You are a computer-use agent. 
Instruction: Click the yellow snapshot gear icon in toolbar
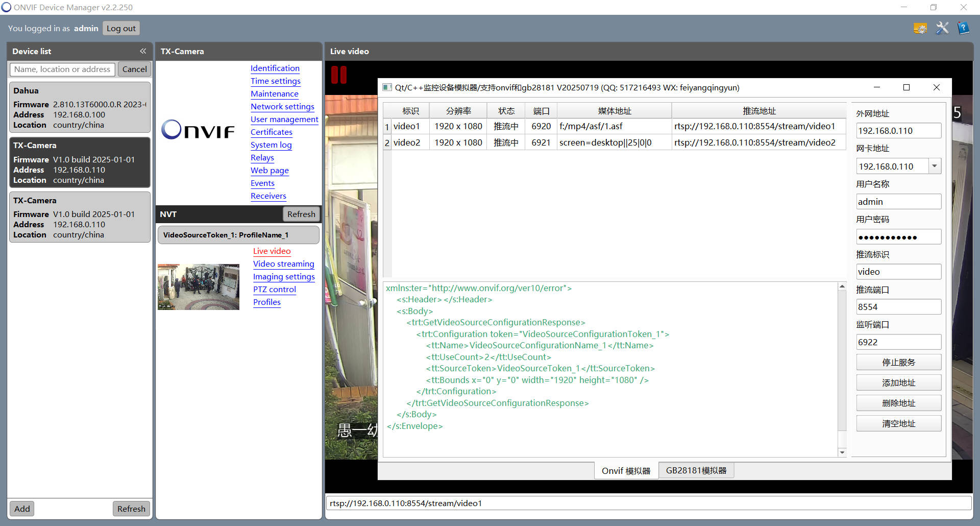(x=920, y=28)
